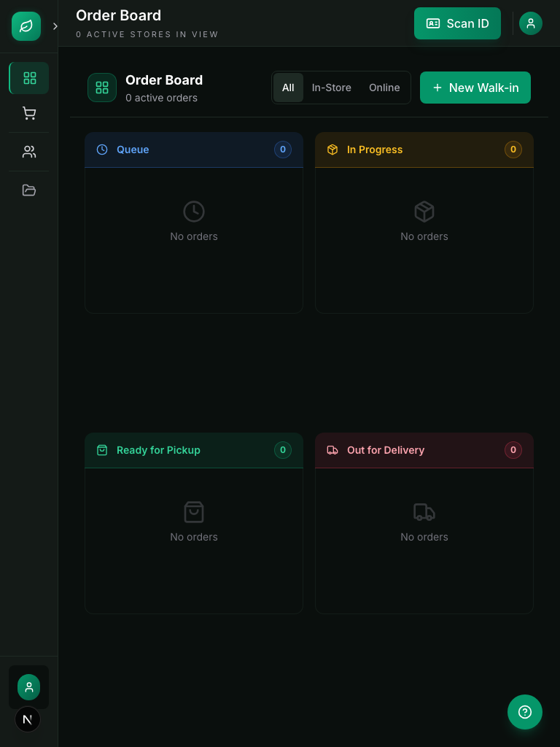Click the large box icon in In Progress
The height and width of the screenshot is (747, 560).
pyautogui.click(x=424, y=212)
